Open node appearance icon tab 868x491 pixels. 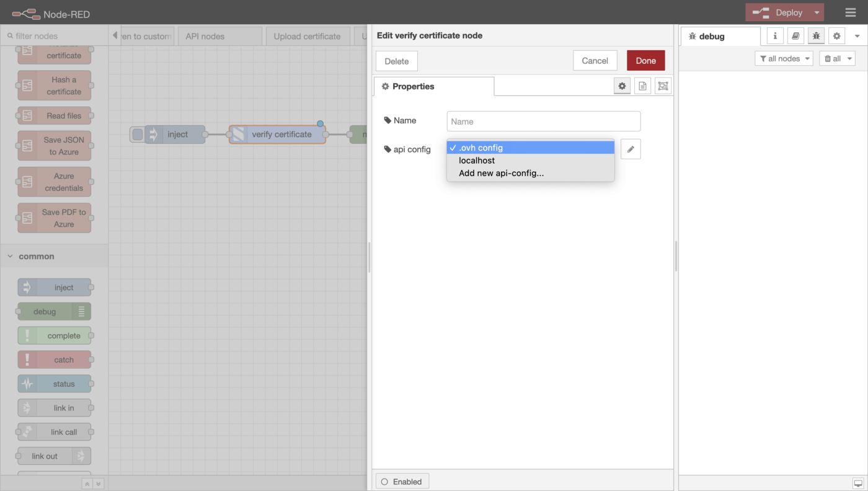663,86
